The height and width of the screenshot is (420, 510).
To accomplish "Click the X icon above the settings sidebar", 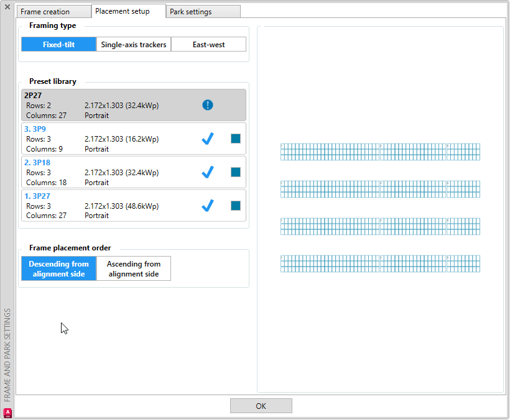I will click(7, 7).
